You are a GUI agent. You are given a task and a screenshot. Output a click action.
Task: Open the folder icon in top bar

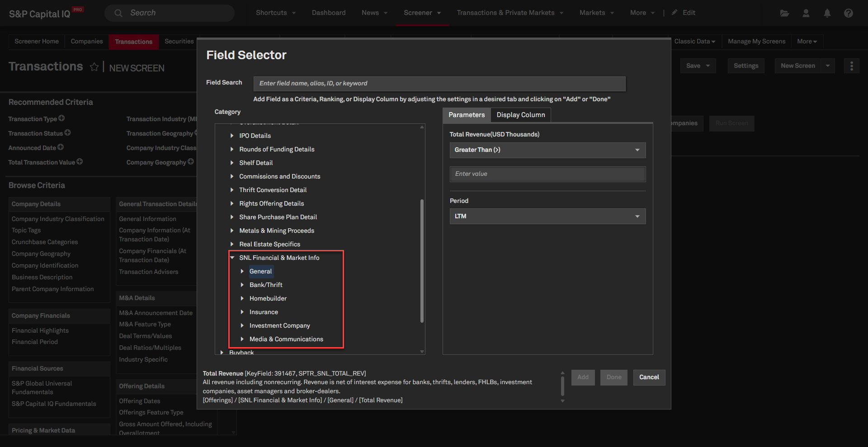(x=784, y=13)
